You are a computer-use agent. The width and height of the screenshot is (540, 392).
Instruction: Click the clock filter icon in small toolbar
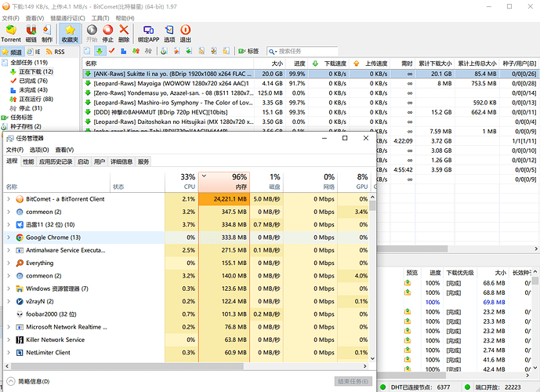tap(164, 51)
